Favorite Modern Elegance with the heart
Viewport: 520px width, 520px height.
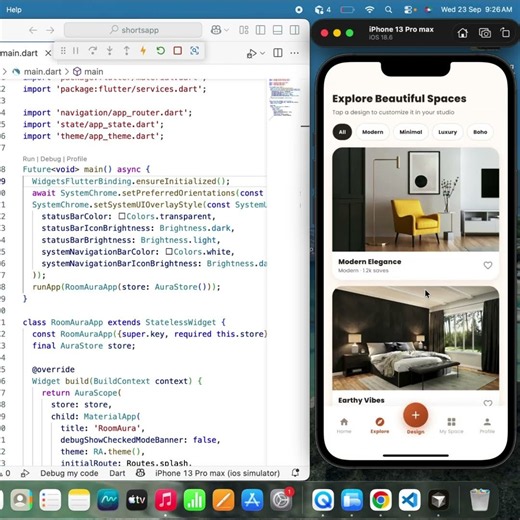tap(488, 265)
